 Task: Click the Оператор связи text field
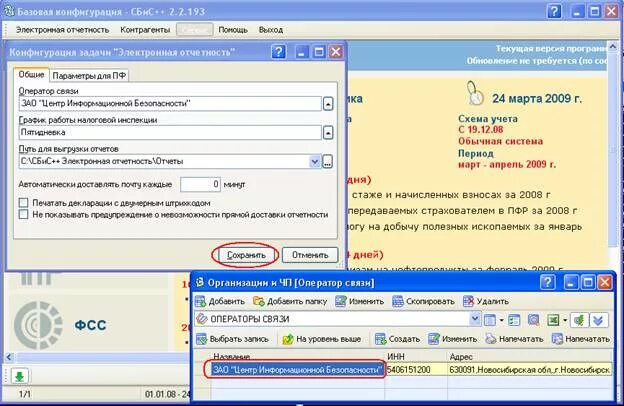(170, 103)
